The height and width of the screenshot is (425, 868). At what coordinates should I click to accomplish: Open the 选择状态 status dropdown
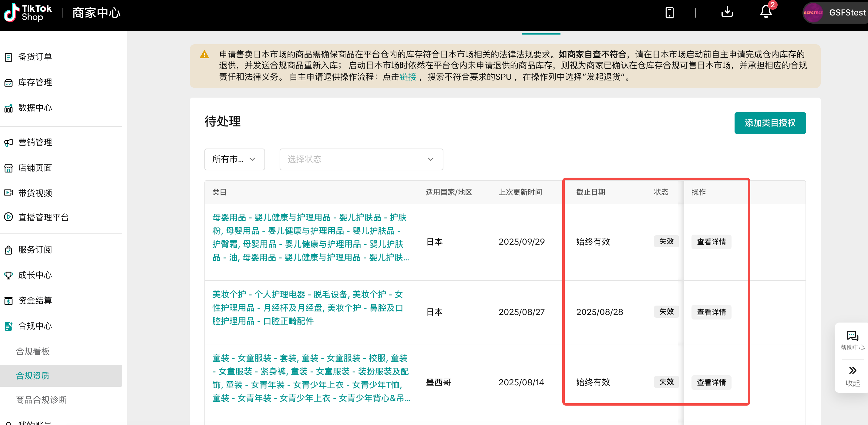click(361, 159)
